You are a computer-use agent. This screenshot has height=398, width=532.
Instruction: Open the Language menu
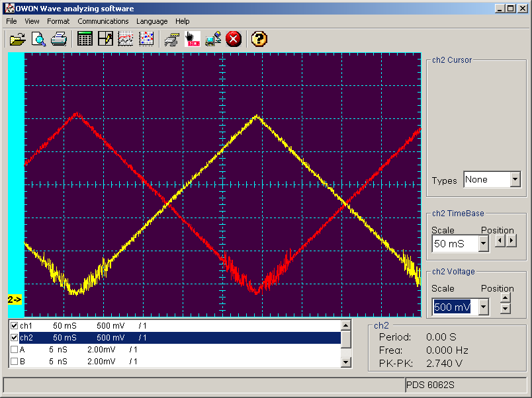coord(152,21)
